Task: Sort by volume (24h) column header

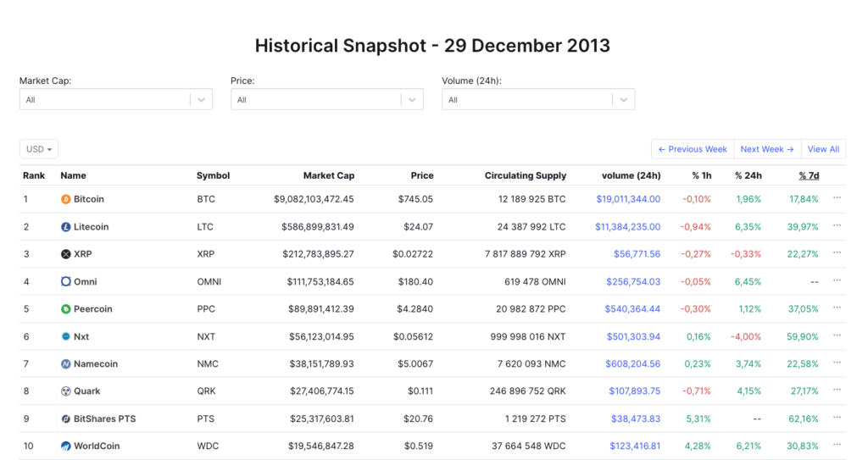Action: pyautogui.click(x=631, y=175)
